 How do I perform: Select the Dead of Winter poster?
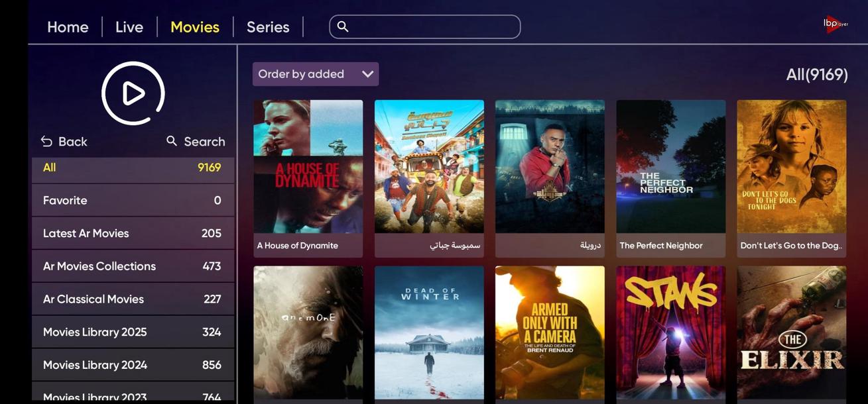(x=429, y=333)
